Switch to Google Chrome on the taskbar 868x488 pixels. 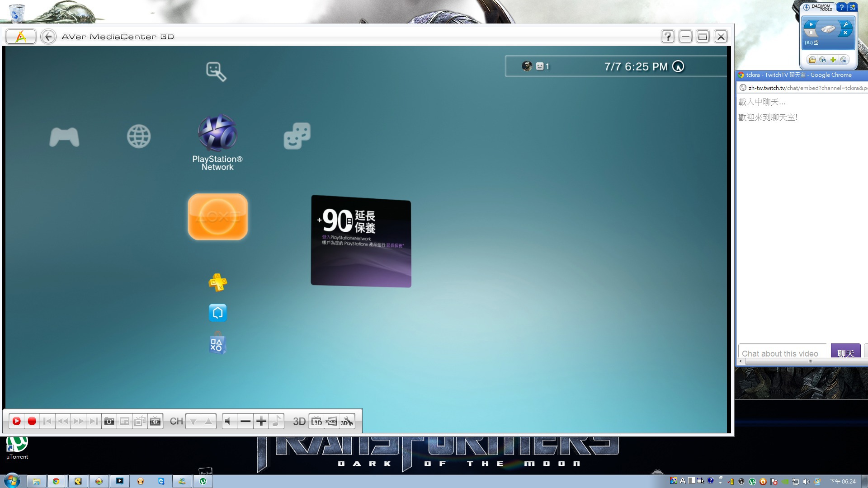point(56,481)
